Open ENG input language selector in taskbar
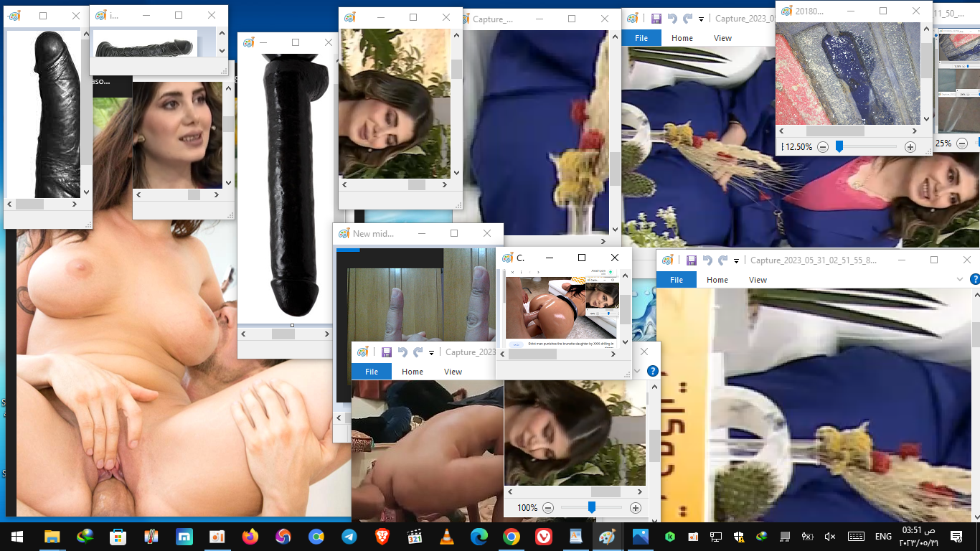980x551 pixels. 883,537
